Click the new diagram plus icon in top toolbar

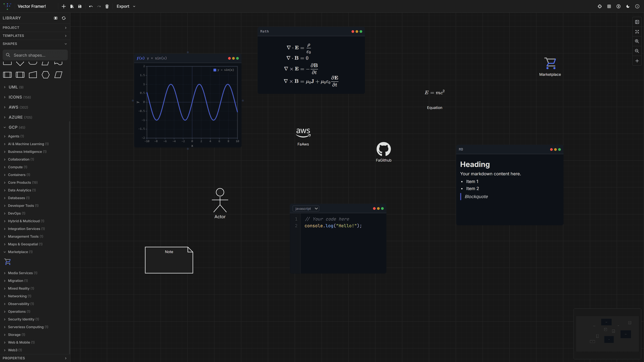point(64,7)
